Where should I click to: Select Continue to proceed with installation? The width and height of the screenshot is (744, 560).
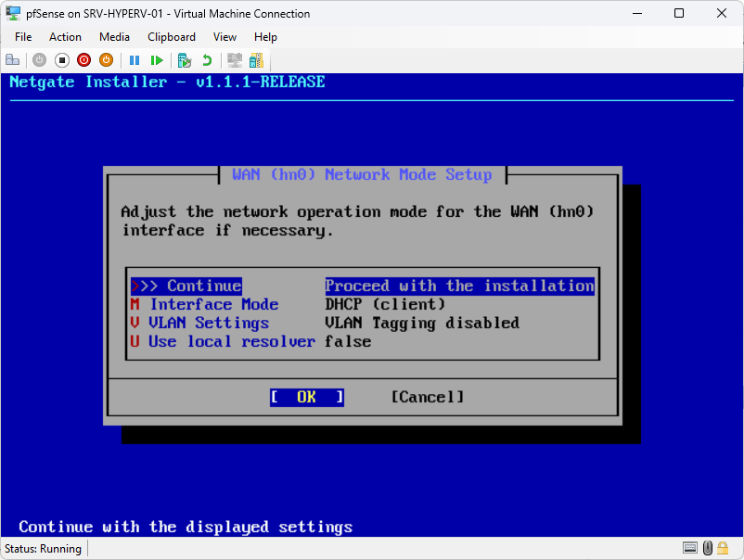[189, 286]
